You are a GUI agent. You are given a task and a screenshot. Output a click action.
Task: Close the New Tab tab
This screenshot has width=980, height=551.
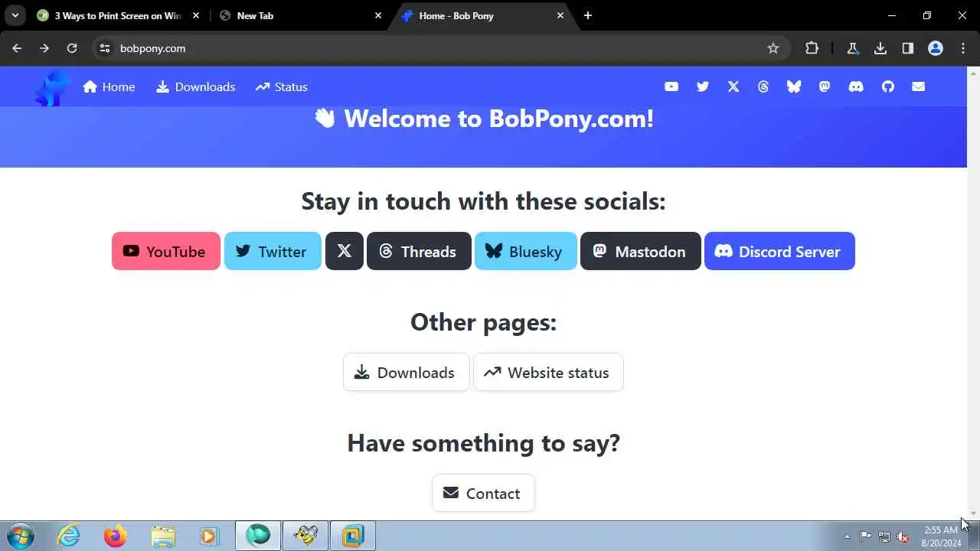pos(378,15)
